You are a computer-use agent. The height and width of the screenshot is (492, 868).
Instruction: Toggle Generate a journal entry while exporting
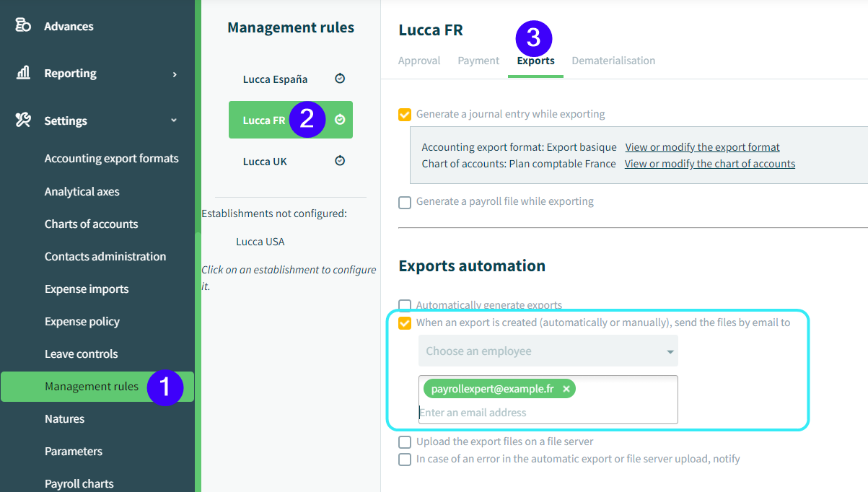coord(405,114)
